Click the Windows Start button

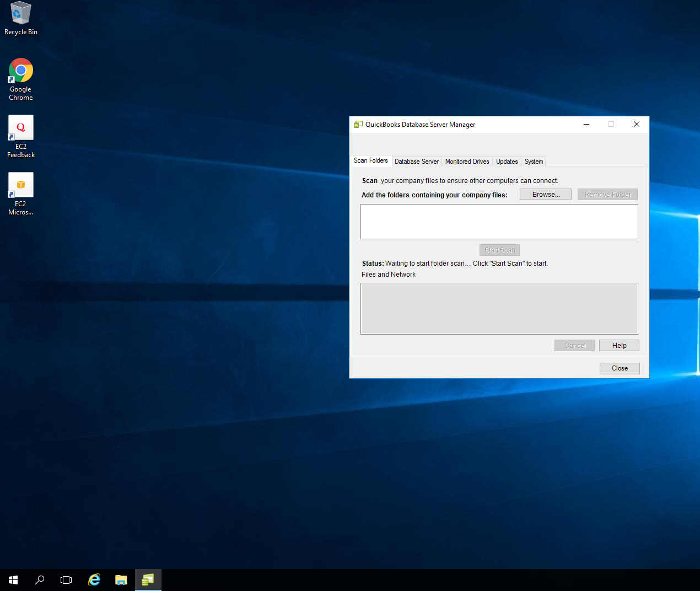coord(13,580)
